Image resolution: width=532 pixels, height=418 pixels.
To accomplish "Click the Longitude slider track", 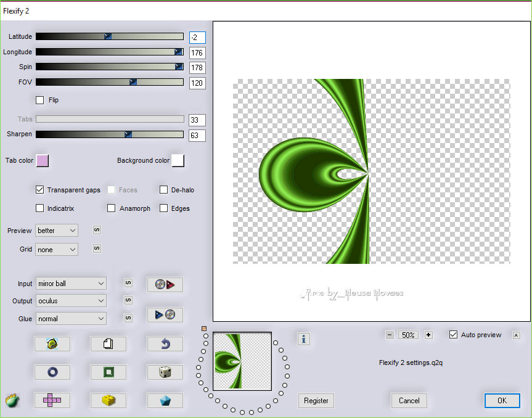I will point(110,52).
